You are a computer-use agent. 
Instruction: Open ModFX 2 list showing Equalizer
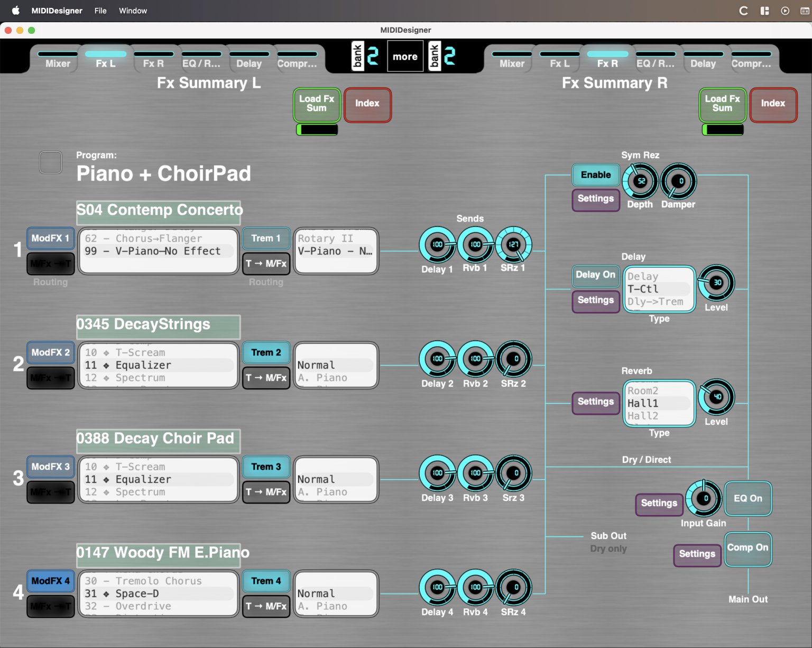158,366
